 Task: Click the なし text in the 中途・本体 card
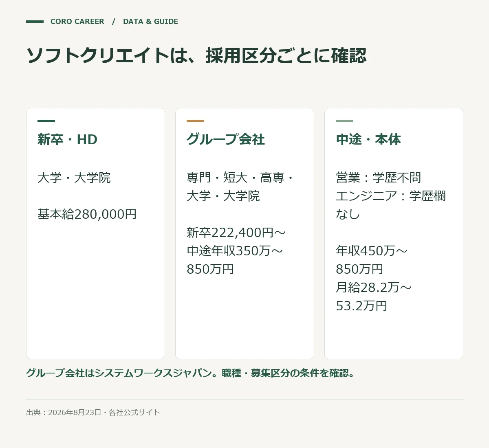pyautogui.click(x=348, y=214)
